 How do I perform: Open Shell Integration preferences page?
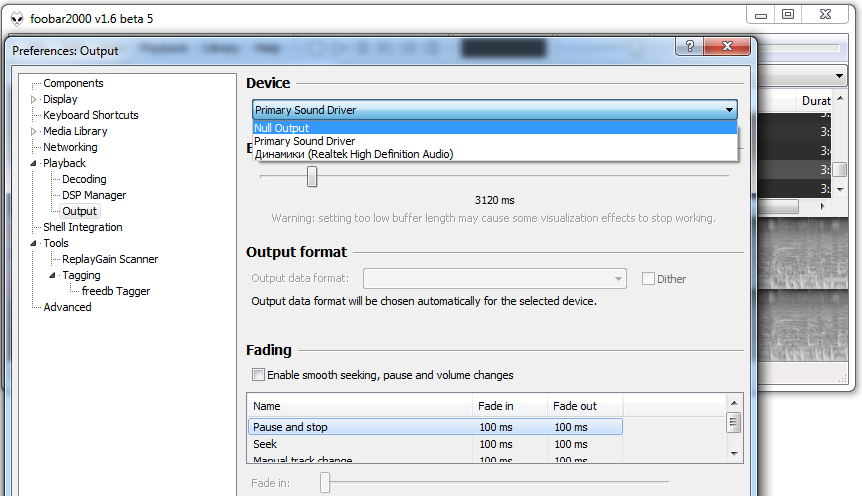(82, 227)
